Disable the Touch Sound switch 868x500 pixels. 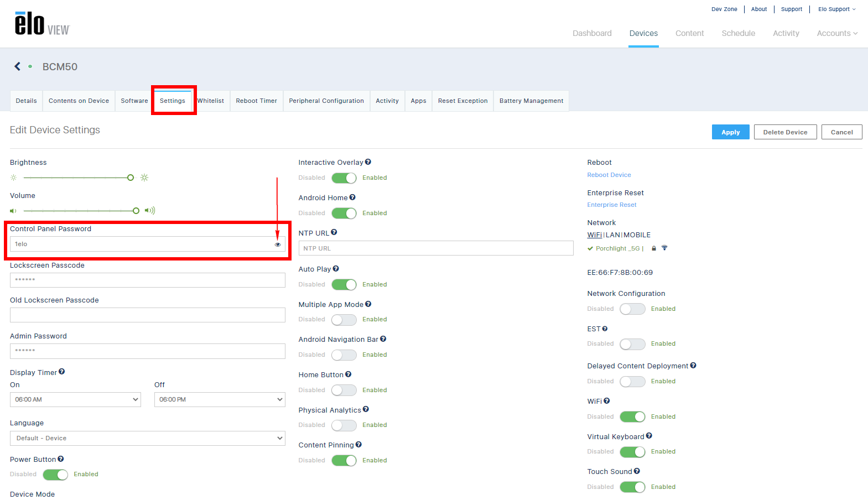(x=632, y=487)
